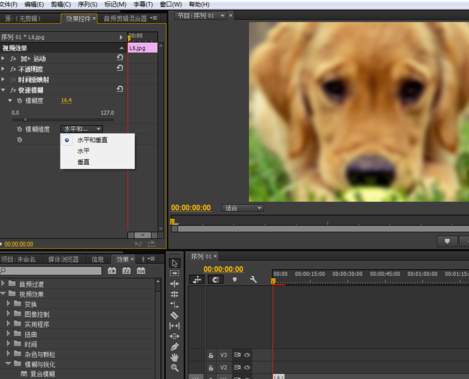
Task: Reset the 快速模糊 effect parameters
Action: pos(120,89)
